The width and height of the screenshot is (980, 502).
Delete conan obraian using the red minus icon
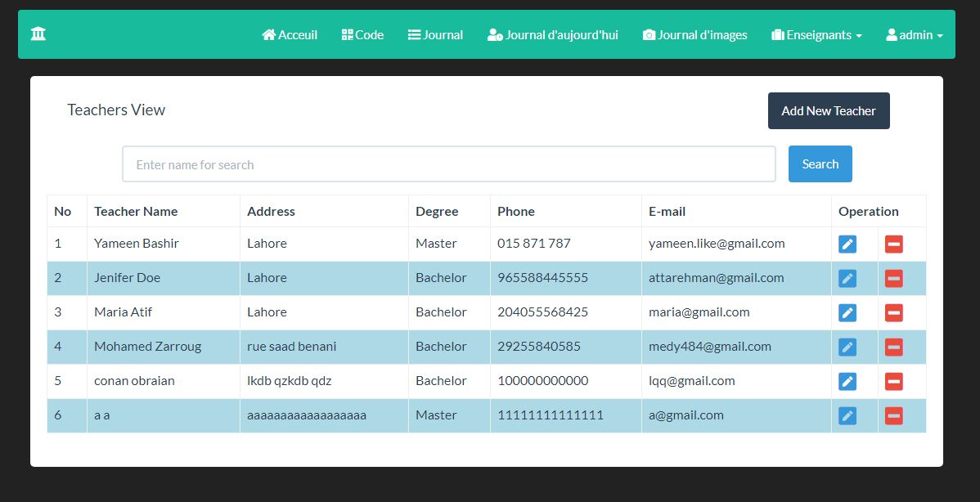coord(894,382)
